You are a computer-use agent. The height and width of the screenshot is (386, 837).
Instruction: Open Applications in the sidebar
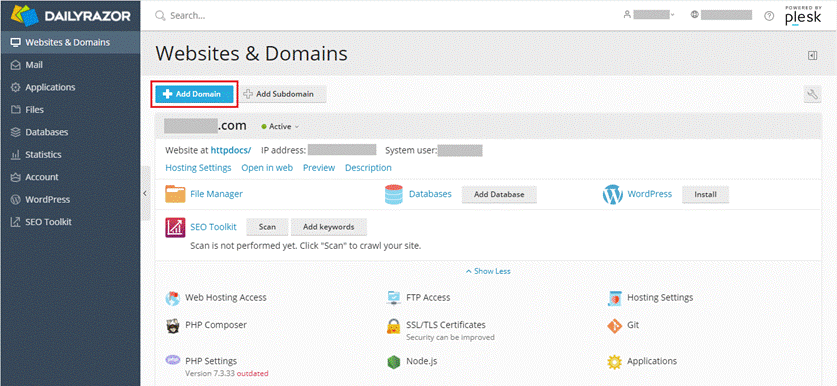(70, 87)
